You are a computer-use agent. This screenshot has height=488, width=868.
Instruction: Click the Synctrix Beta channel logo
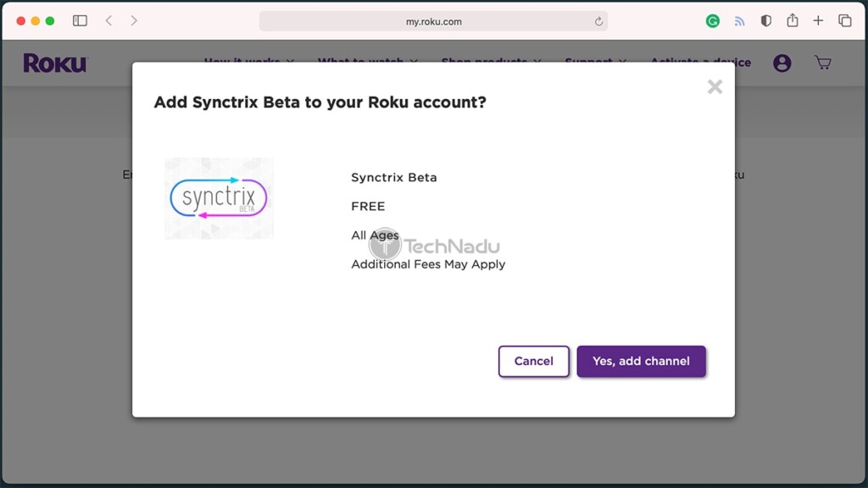click(x=219, y=198)
